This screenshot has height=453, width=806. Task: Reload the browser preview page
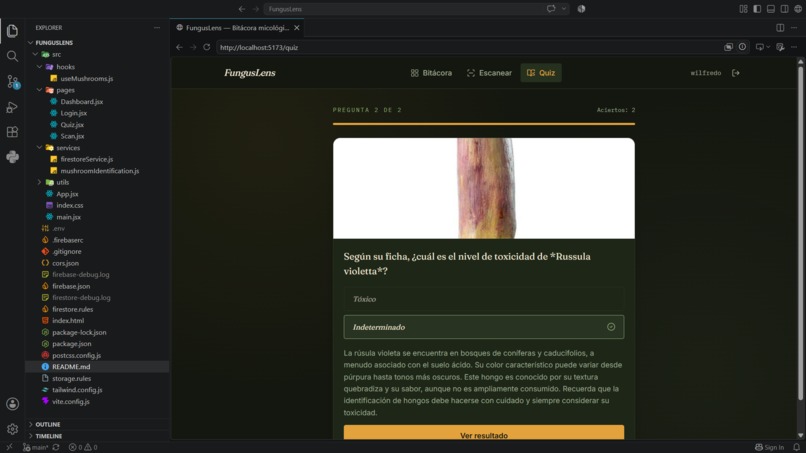click(207, 47)
